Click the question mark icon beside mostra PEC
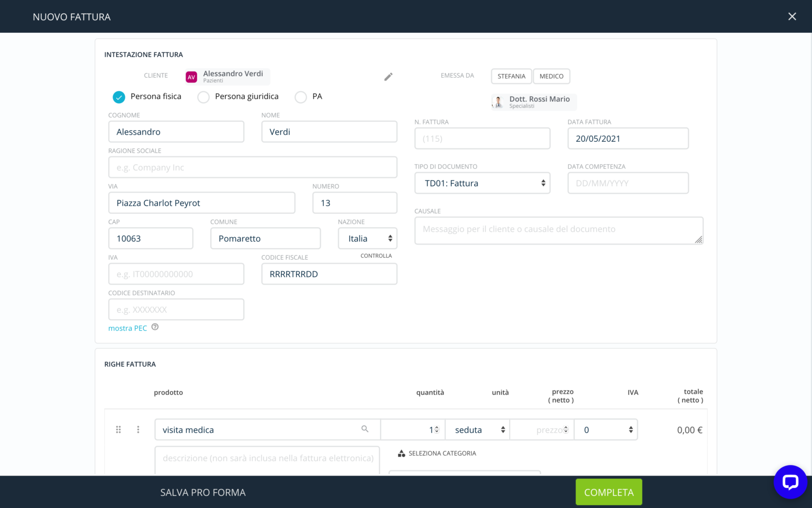812x508 pixels. (x=155, y=327)
